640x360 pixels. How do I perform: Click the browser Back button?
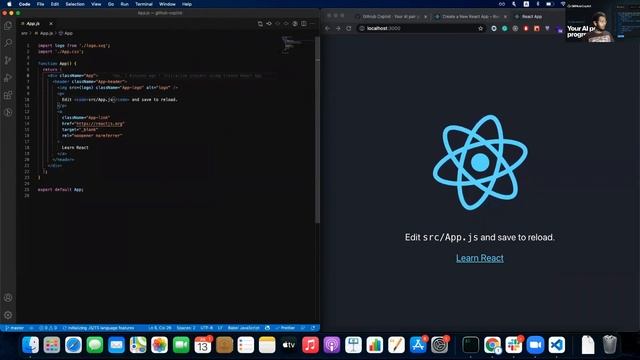click(x=327, y=28)
